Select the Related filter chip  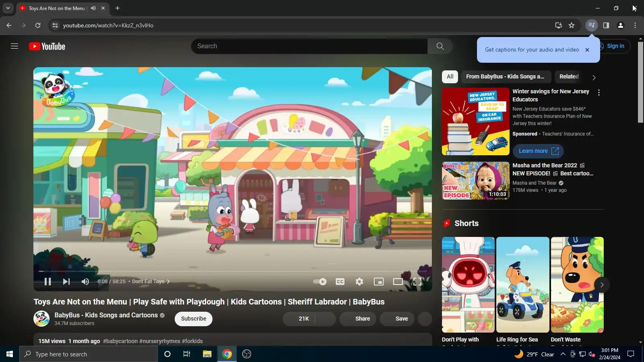coord(569,76)
